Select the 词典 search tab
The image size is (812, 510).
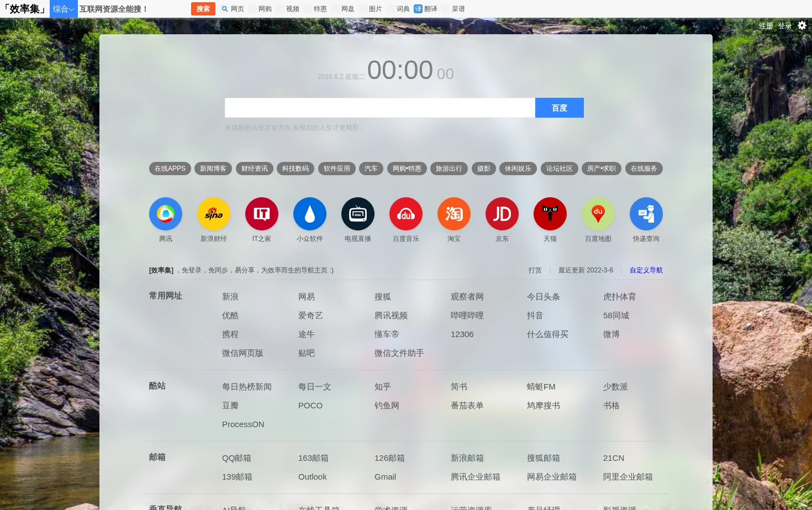(399, 9)
